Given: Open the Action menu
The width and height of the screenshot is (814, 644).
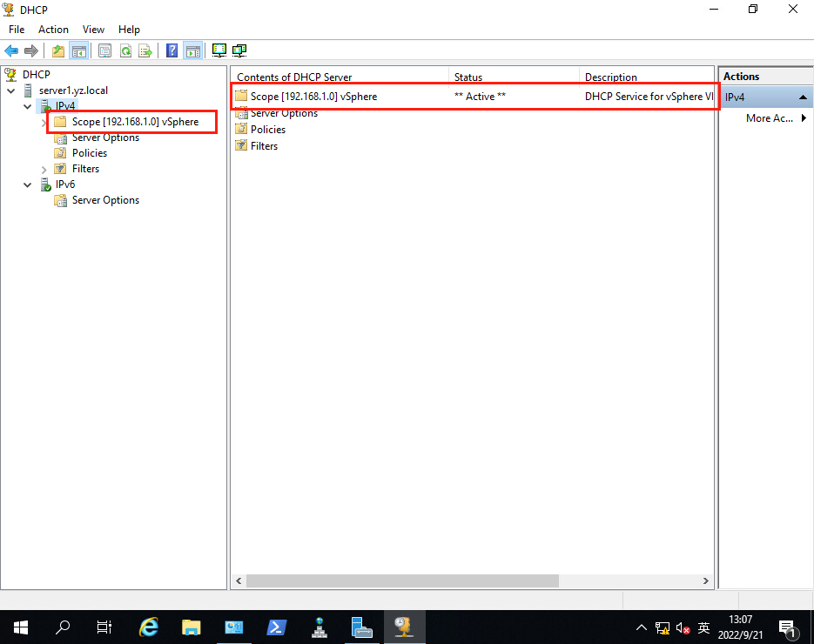Looking at the screenshot, I should (x=53, y=29).
